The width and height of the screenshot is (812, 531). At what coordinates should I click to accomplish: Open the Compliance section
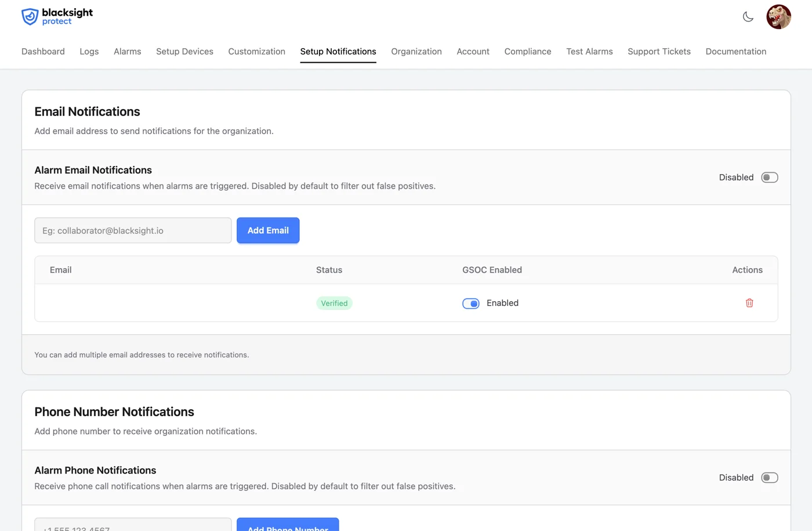tap(527, 52)
